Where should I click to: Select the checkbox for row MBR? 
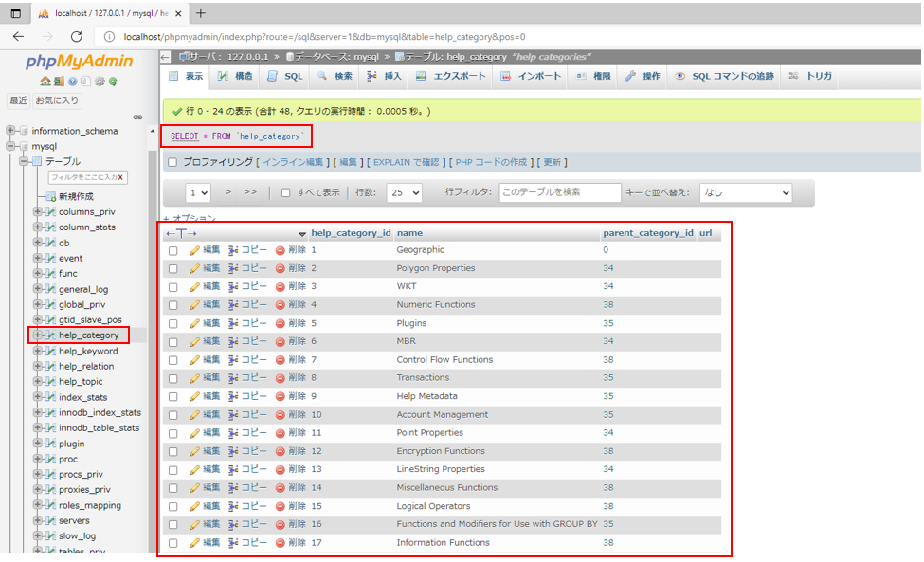(172, 342)
